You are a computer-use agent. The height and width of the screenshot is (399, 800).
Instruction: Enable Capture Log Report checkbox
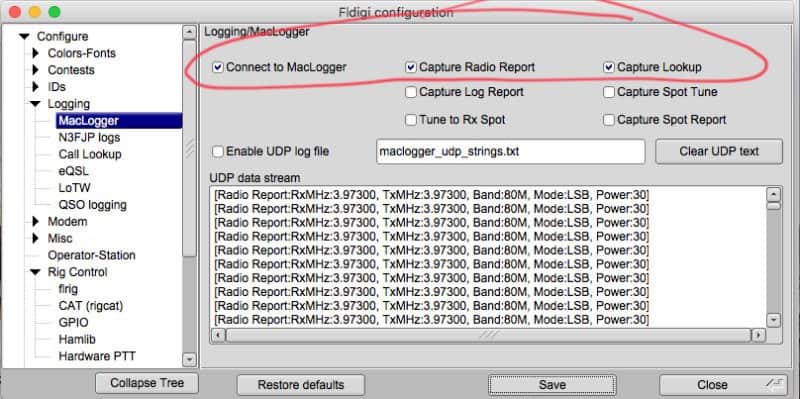[x=411, y=92]
